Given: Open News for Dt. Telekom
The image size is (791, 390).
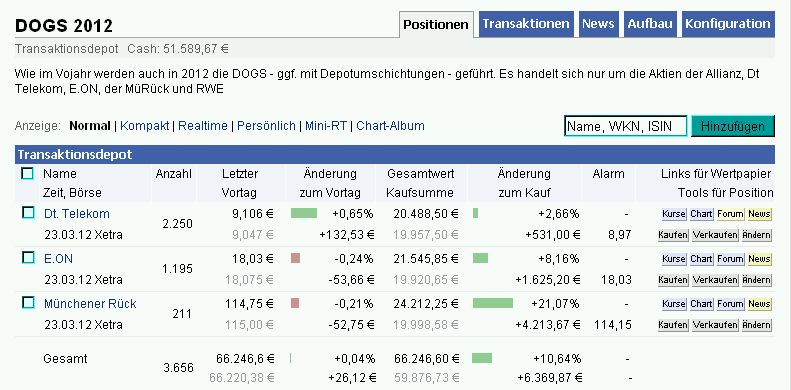Looking at the screenshot, I should click(x=759, y=214).
